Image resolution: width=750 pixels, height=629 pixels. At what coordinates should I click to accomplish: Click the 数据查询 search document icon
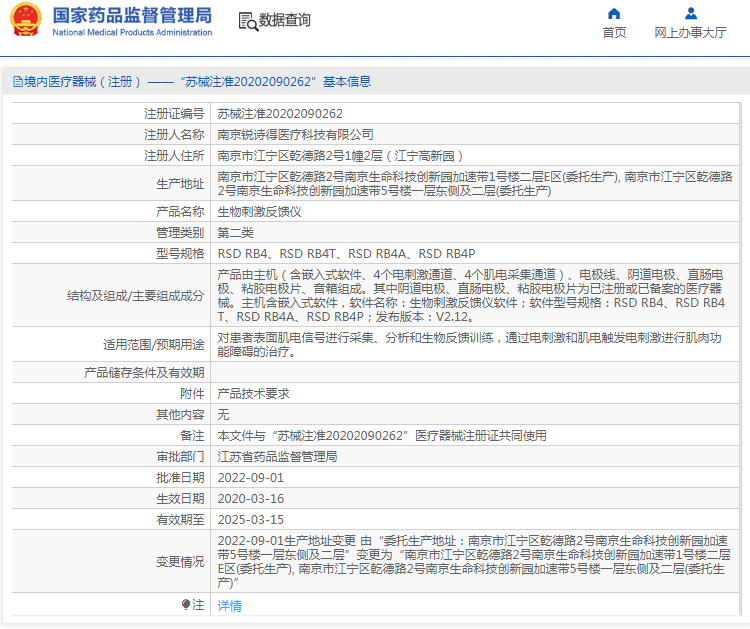point(247,21)
